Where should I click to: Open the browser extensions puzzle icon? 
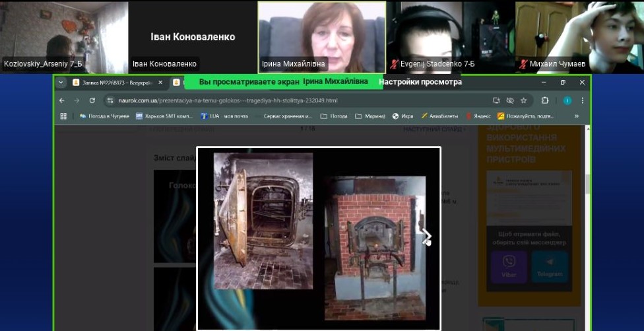(545, 100)
